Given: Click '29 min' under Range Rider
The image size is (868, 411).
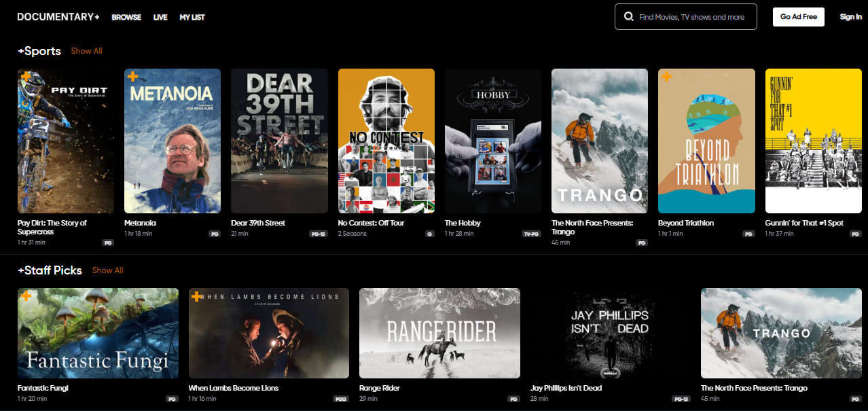Looking at the screenshot, I should click(368, 399).
